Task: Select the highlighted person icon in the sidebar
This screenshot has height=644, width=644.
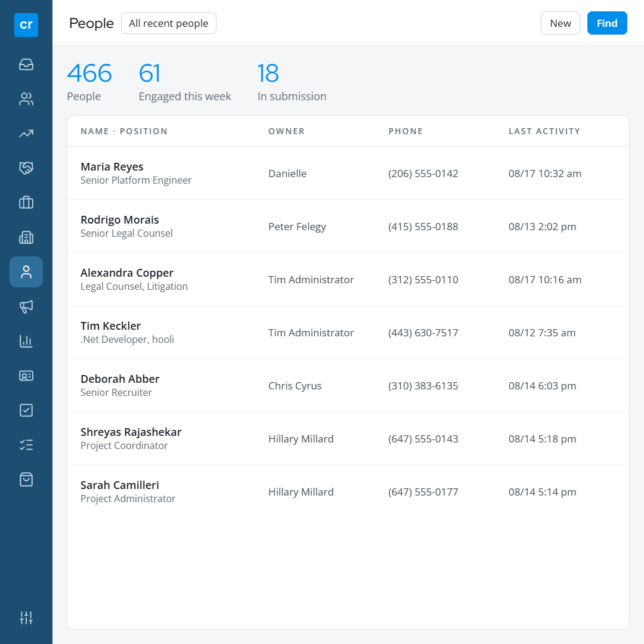Action: pos(26,272)
